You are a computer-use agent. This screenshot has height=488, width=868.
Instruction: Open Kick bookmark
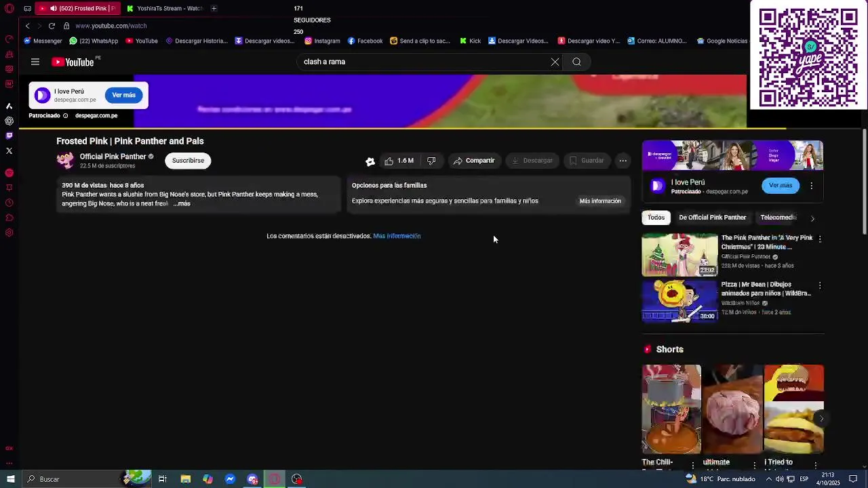tap(470, 41)
